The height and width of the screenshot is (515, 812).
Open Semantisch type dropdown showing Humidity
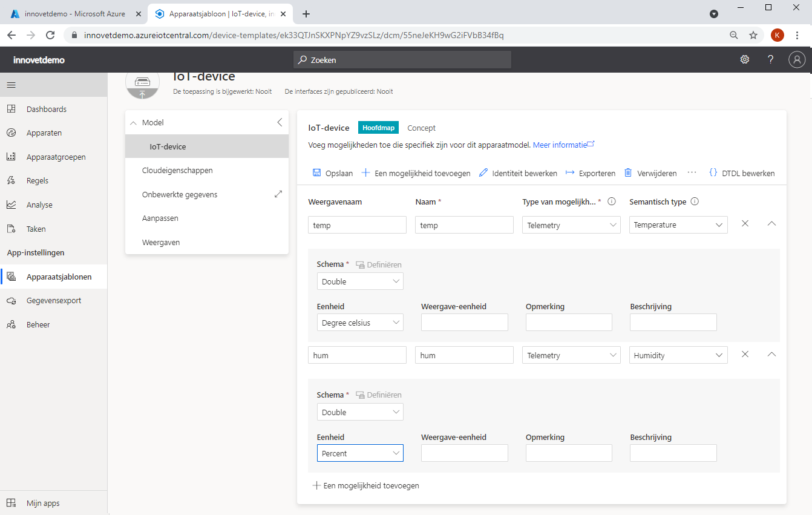click(x=678, y=355)
